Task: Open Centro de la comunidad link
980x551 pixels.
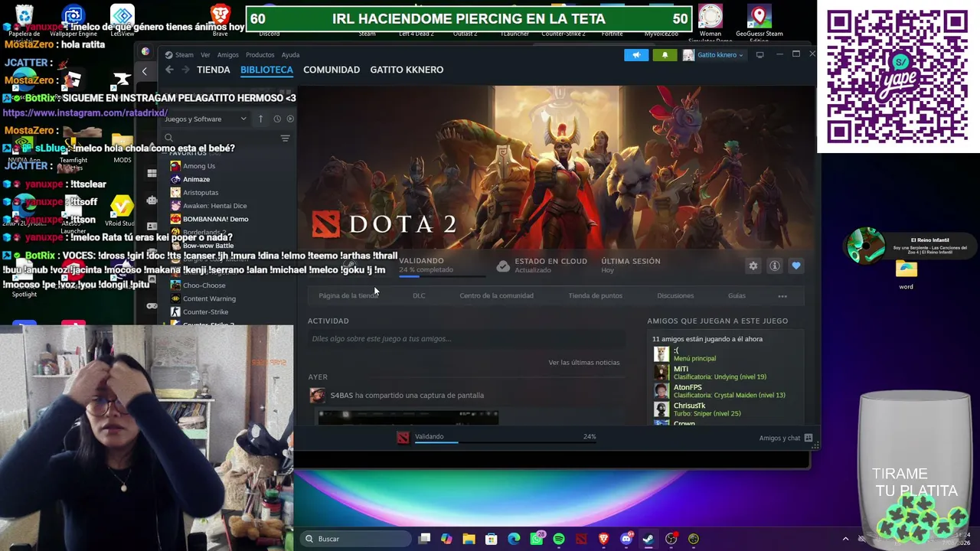Action: tap(496, 295)
